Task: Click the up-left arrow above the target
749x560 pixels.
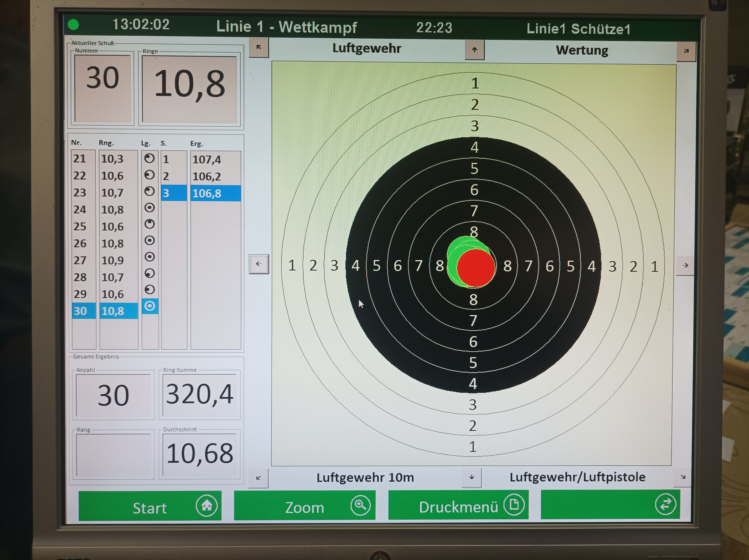Action: (x=259, y=48)
